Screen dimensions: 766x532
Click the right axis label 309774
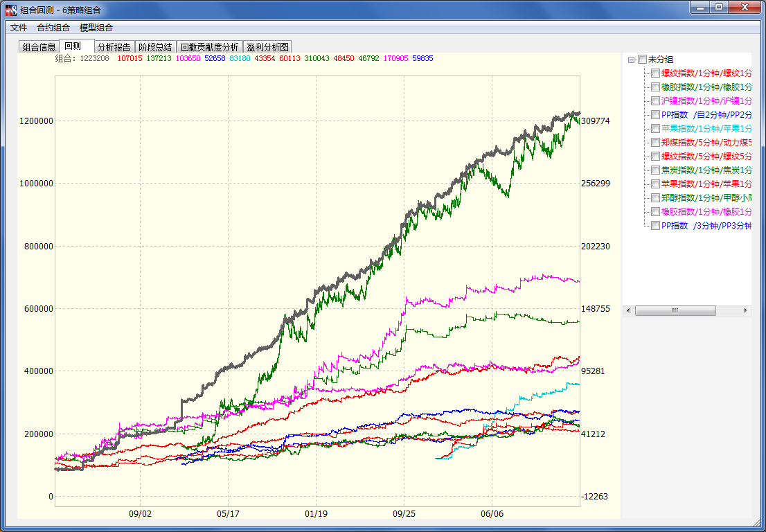[596, 121]
